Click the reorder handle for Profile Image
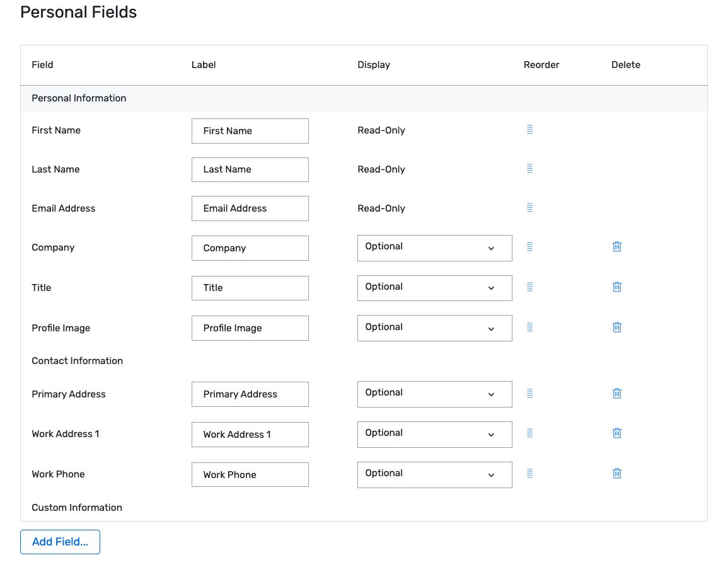Screen dimensions: 728x565 coord(529,327)
